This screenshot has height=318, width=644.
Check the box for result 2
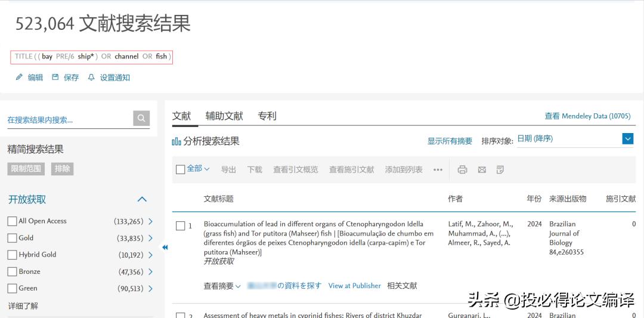(x=180, y=316)
